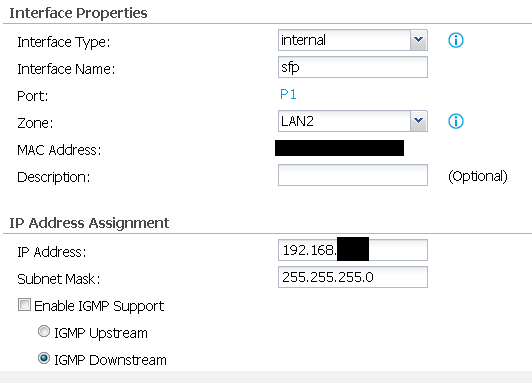Open the info icon beside Interface Type

tap(456, 40)
